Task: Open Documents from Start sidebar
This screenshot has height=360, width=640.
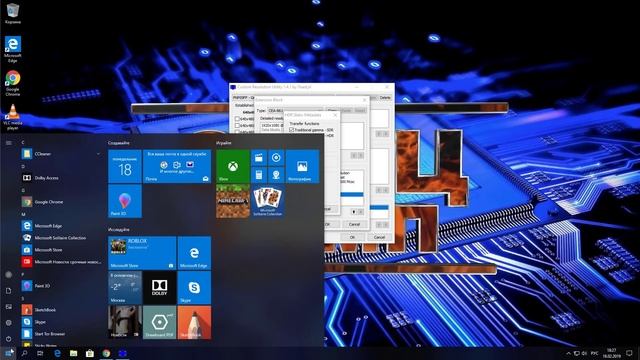Action: [9, 291]
